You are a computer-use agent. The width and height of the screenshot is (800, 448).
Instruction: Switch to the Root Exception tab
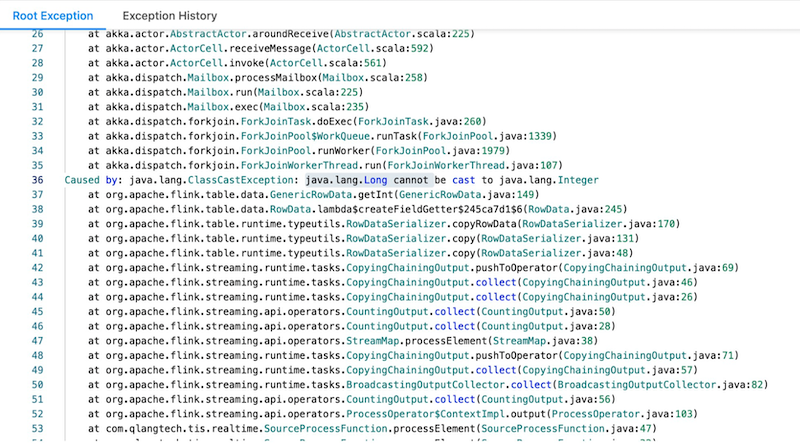coord(53,16)
